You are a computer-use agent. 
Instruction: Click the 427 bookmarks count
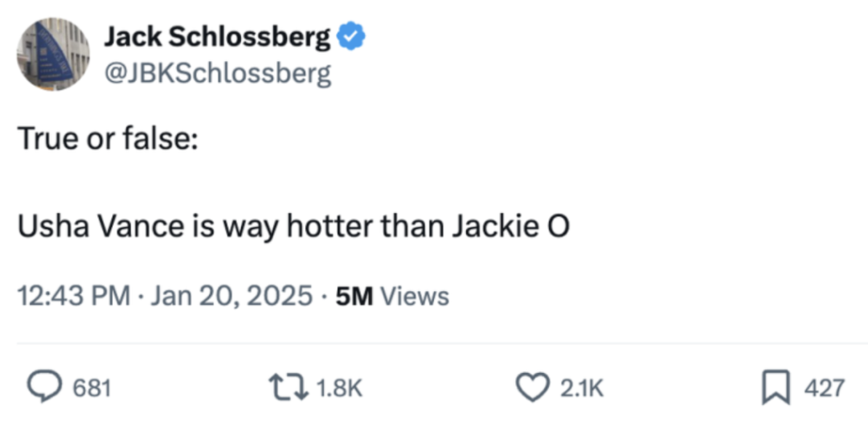pyautogui.click(x=824, y=389)
